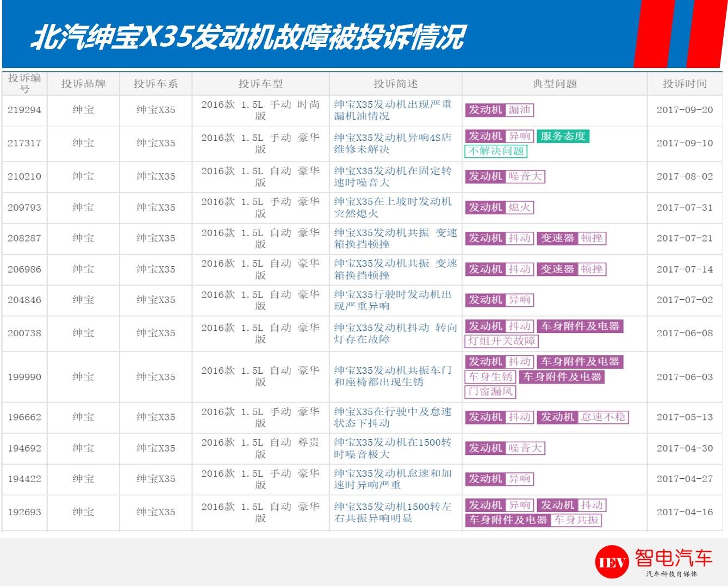Open complaint 206986 description link
The width and height of the screenshot is (728, 586).
395,269
